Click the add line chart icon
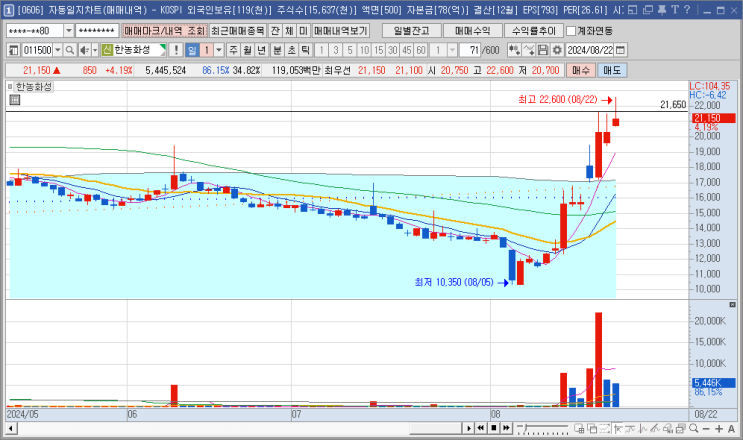 [529, 50]
